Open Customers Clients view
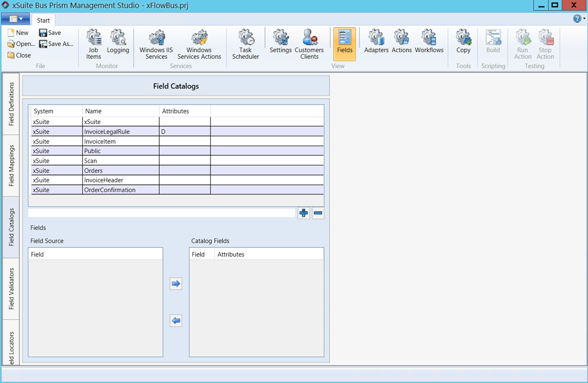588x383 pixels. point(309,44)
